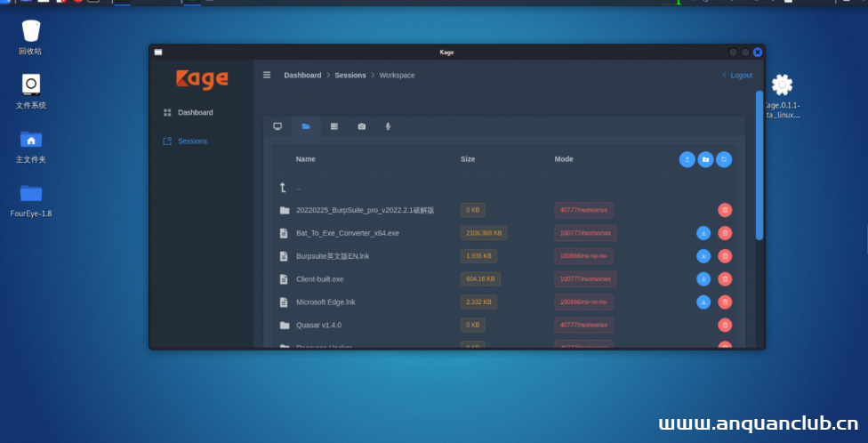The height and width of the screenshot is (443, 868).
Task: Open the 20220225_BurpSuite_pro folder
Action: [x=365, y=211]
